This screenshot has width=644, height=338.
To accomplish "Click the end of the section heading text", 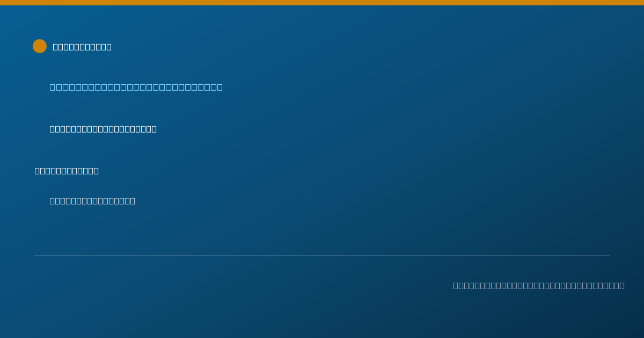I will (96, 171).
